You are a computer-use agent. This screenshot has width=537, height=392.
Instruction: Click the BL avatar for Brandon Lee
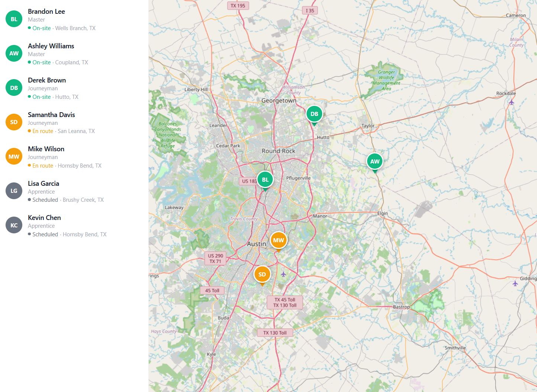[14, 19]
